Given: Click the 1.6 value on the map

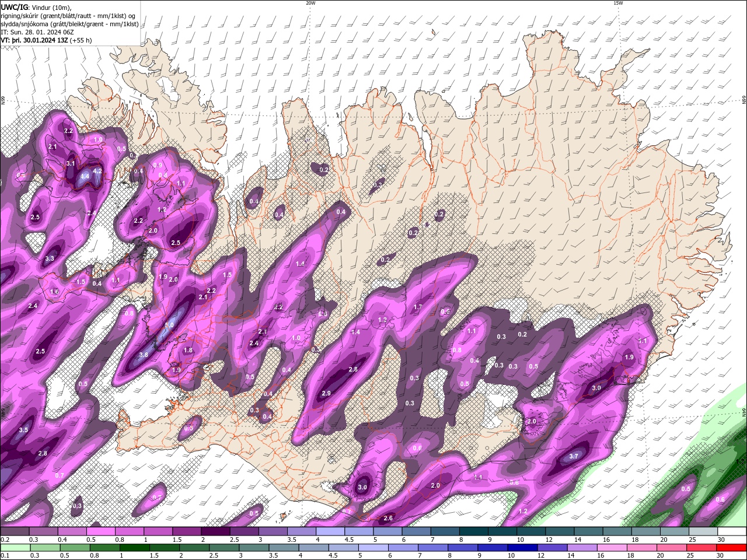Looking at the screenshot, I should (x=54, y=292).
